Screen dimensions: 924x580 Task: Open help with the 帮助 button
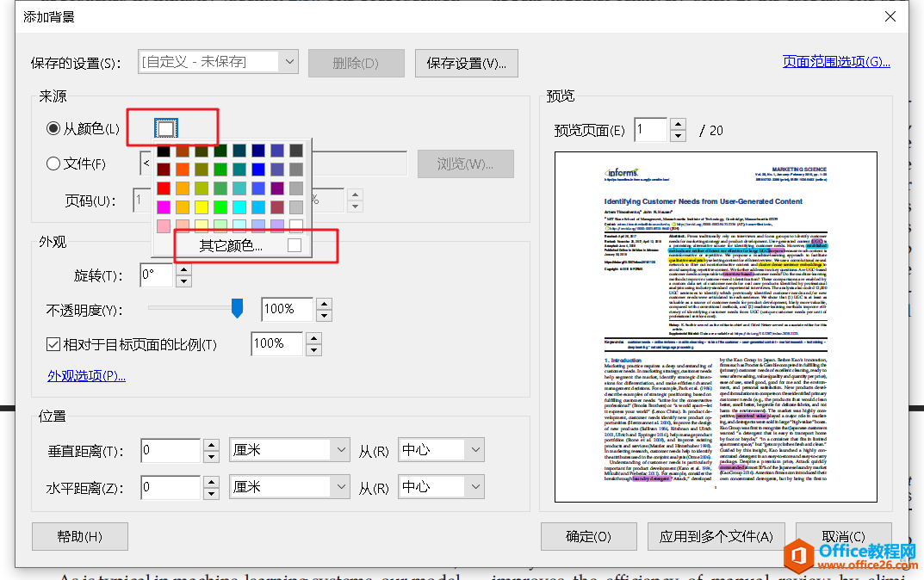[79, 536]
